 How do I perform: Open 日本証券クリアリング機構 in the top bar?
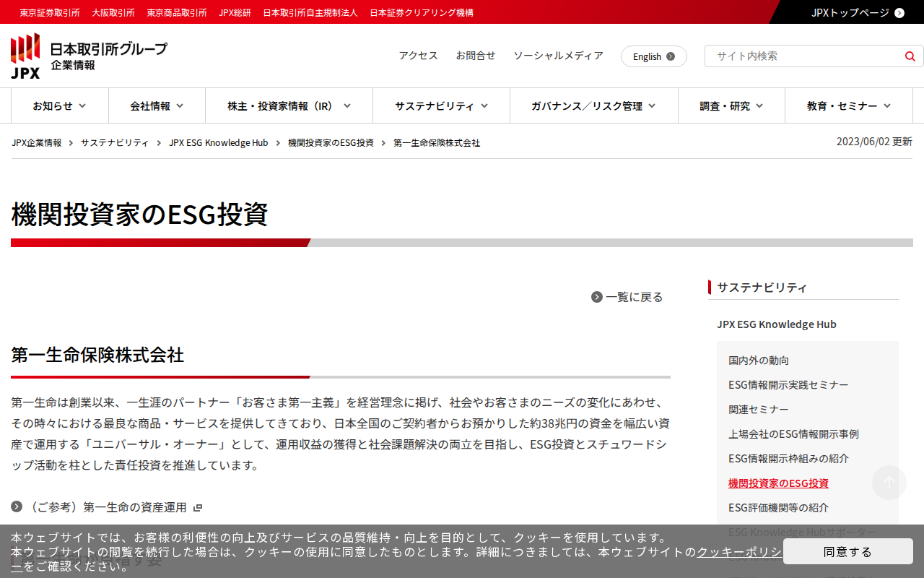click(422, 12)
